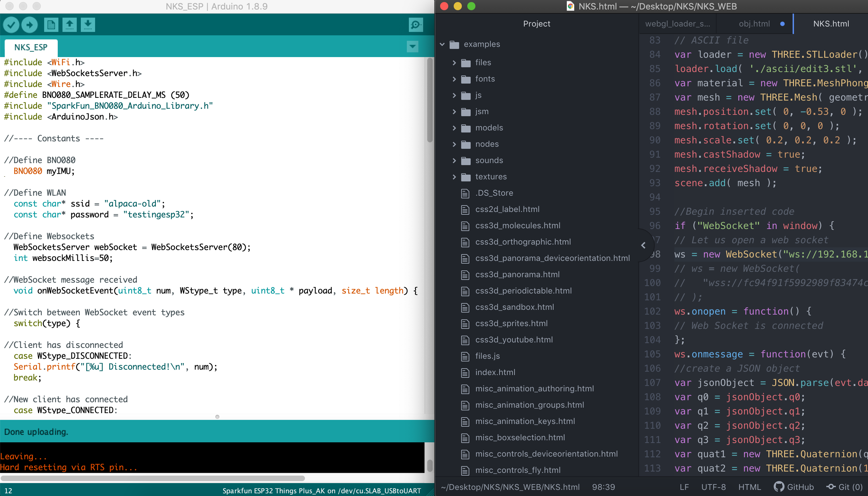868x496 pixels.
Task: Collapse the examples folder
Action: [442, 44]
